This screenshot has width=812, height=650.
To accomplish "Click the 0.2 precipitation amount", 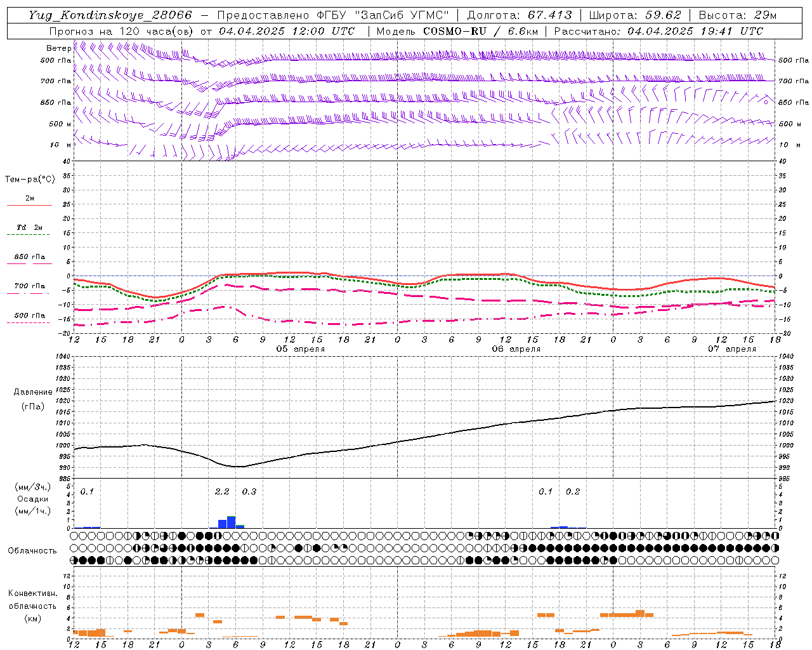I will [573, 492].
